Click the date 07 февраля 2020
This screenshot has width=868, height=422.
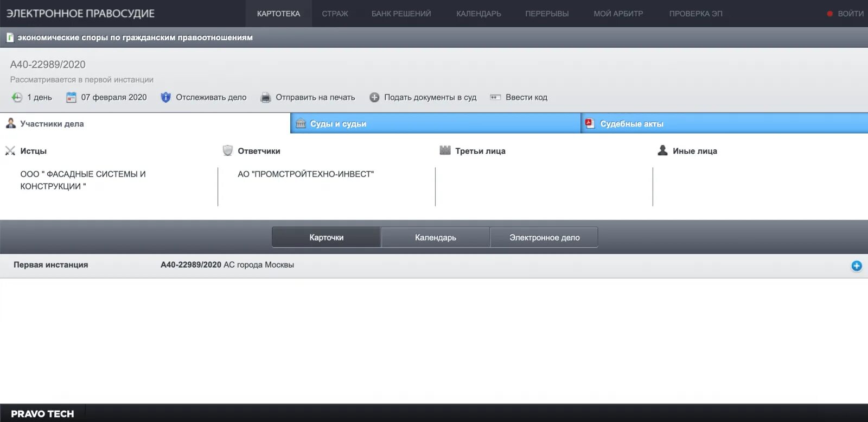click(114, 97)
